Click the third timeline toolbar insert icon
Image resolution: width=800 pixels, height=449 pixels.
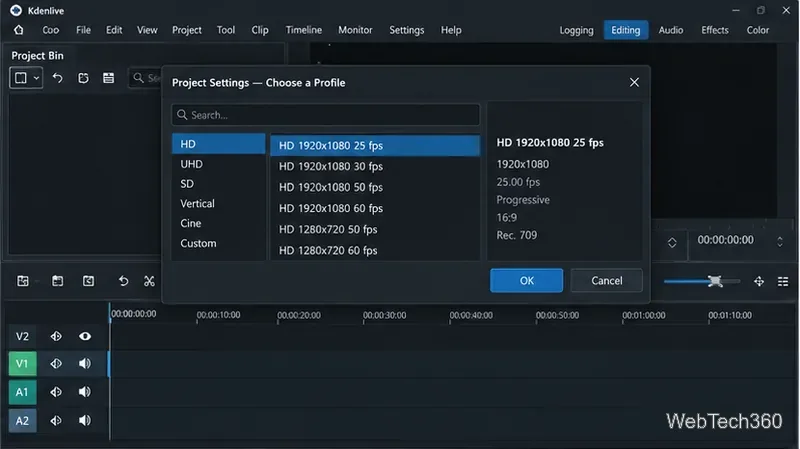[88, 281]
